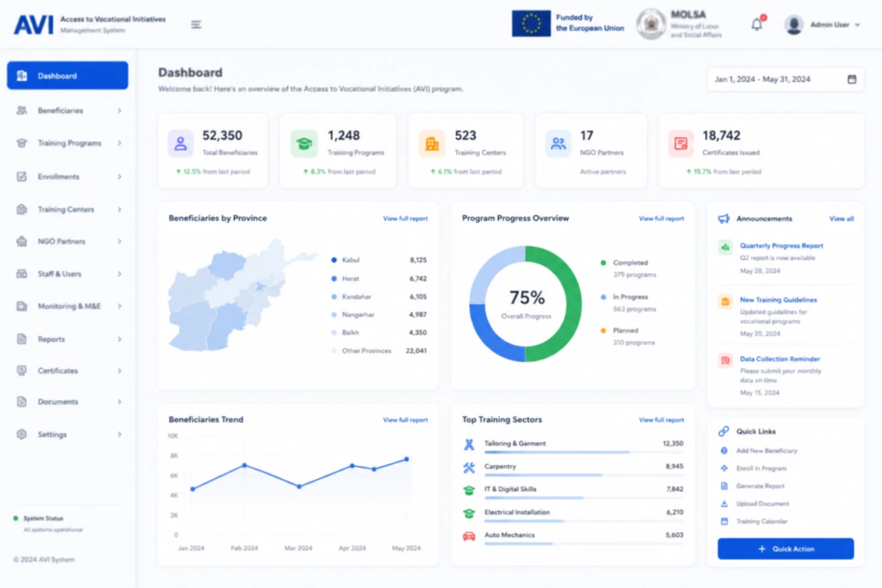Click the Upload Document icon
Image resolution: width=882 pixels, height=588 pixels.
[x=724, y=504]
